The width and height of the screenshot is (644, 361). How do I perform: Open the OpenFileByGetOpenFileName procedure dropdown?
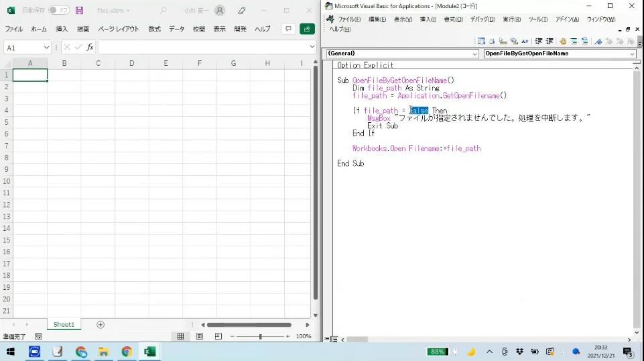(x=631, y=54)
